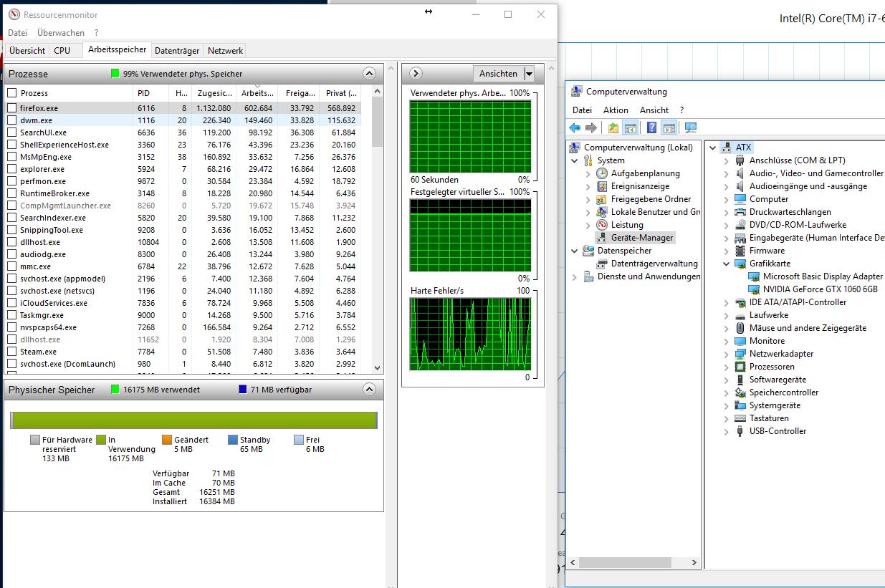Expand Dienste und Anwendungen node
Image resolution: width=885 pixels, height=588 pixels.
[x=575, y=276]
